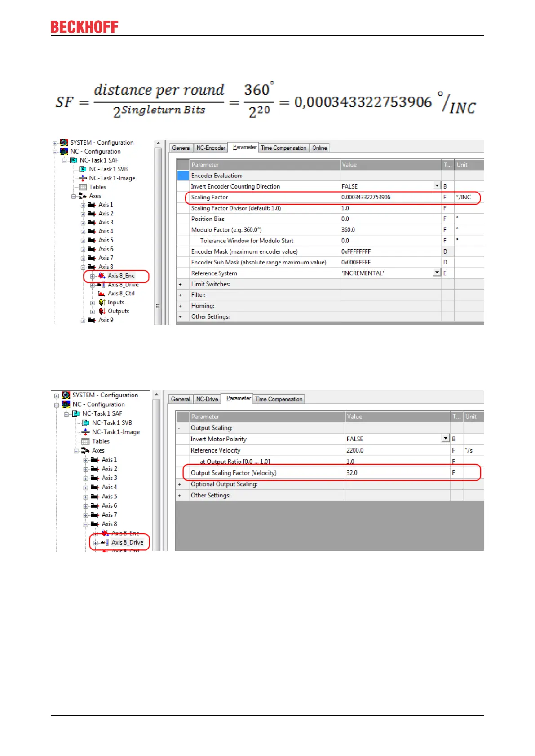The height and width of the screenshot is (756, 535).
Task: Click the NC-Task 1 SAF icon in the NC-Drive screenshot
Action: 76,414
